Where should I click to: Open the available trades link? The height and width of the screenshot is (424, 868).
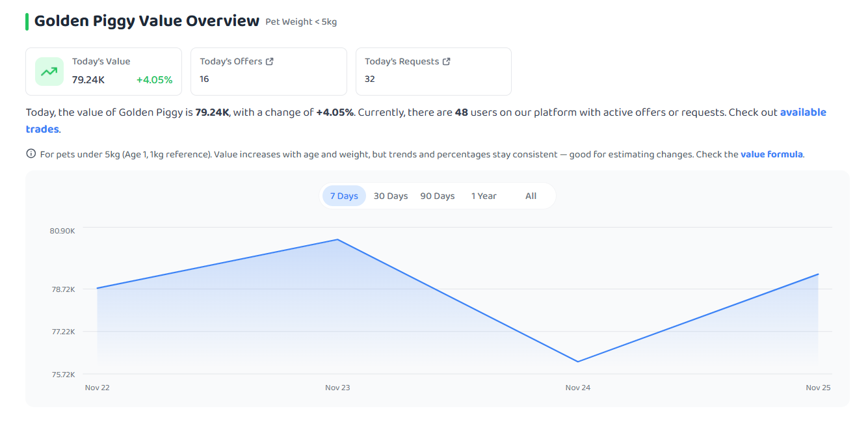803,112
